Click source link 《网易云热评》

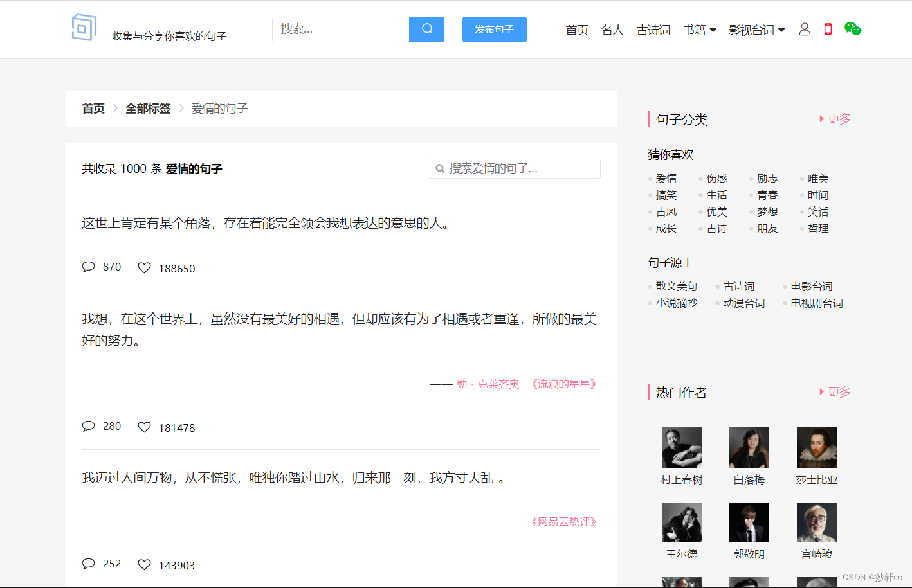pyautogui.click(x=564, y=521)
